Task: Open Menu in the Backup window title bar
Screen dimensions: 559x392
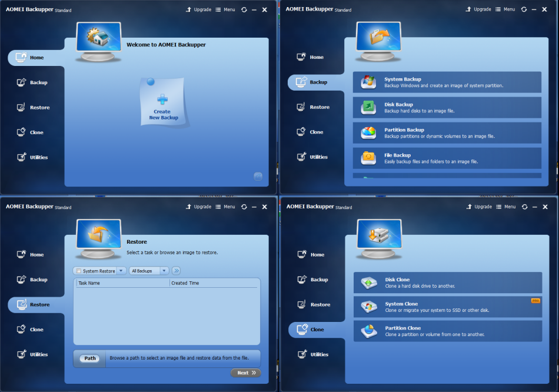Action: pyautogui.click(x=505, y=9)
